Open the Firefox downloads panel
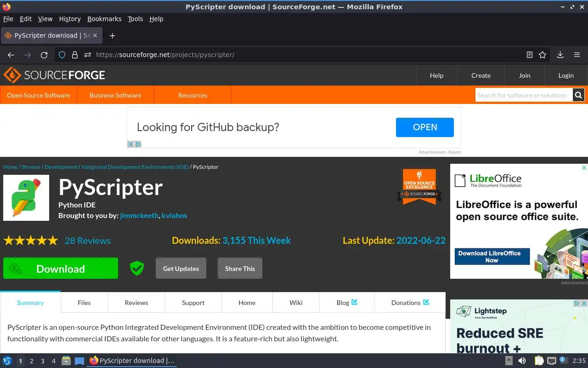Viewport: 588px width, 368px height. 560,55
